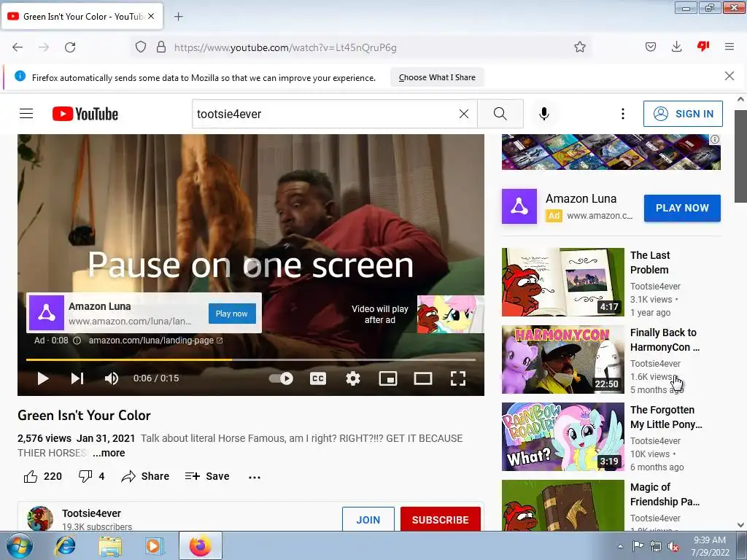Screen dimensions: 747x560
Task: Open system volume tray icon
Action: click(673, 546)
